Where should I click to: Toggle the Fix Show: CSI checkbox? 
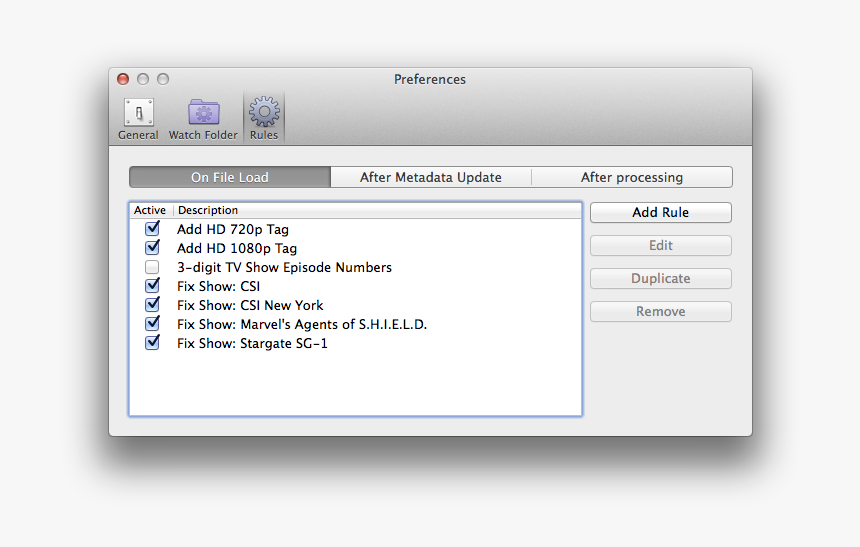(x=152, y=286)
